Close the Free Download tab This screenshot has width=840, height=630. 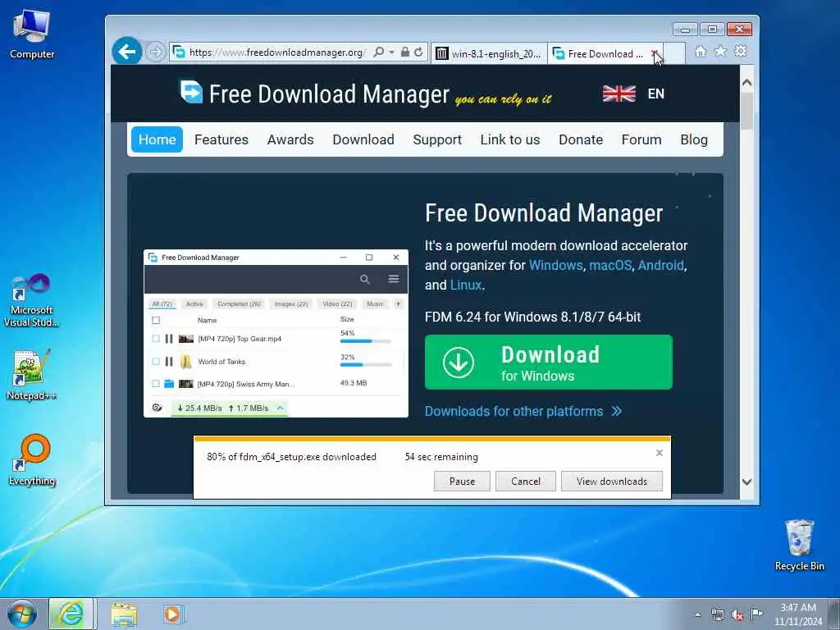point(655,53)
